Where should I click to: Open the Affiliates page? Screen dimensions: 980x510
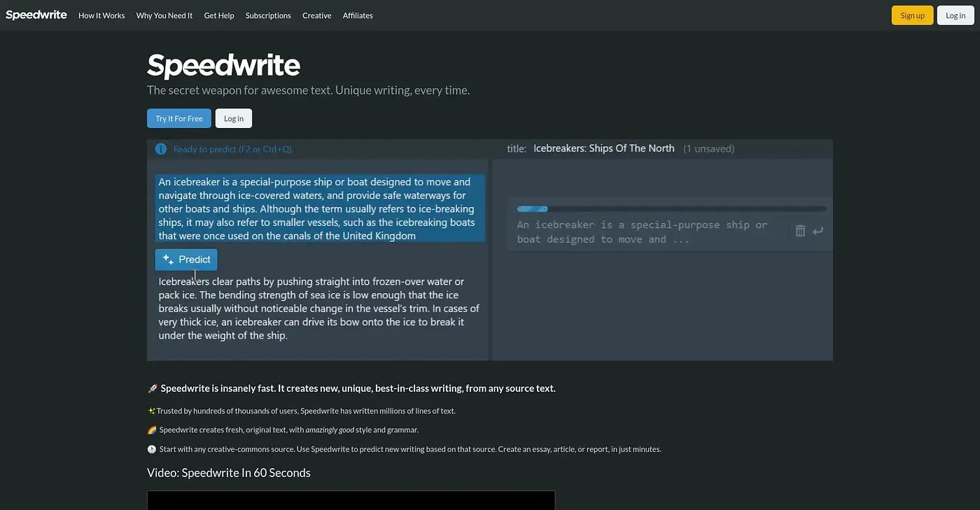pyautogui.click(x=358, y=15)
